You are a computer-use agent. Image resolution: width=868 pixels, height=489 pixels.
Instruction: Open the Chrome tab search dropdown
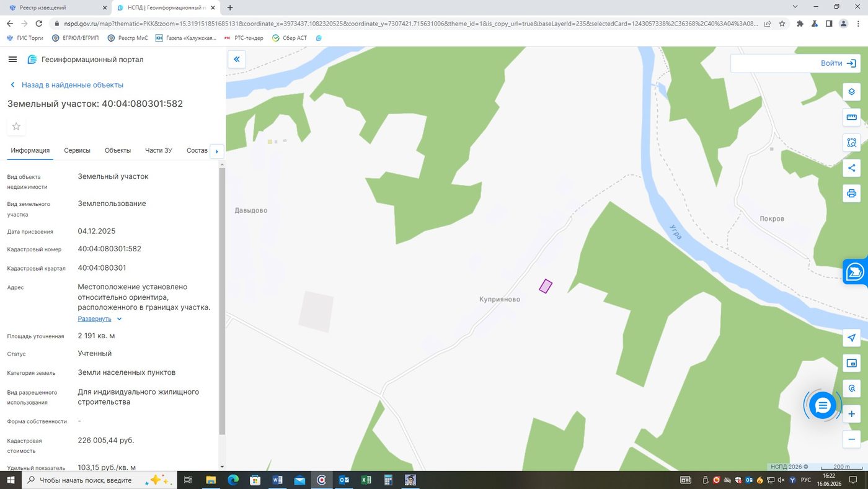[x=795, y=7]
